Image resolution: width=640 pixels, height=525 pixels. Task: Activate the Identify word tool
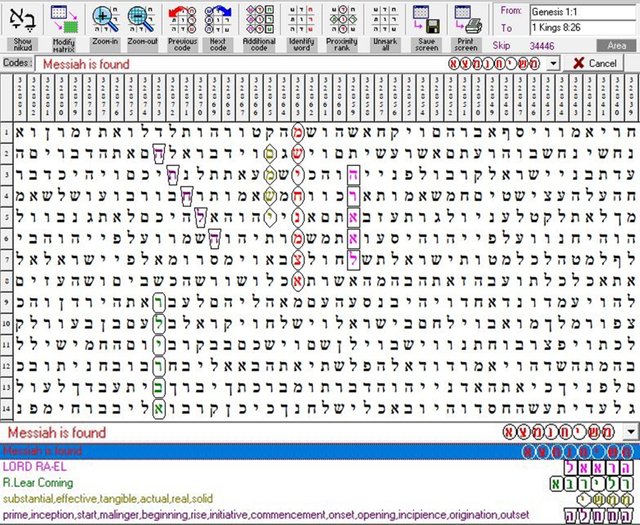[301, 20]
